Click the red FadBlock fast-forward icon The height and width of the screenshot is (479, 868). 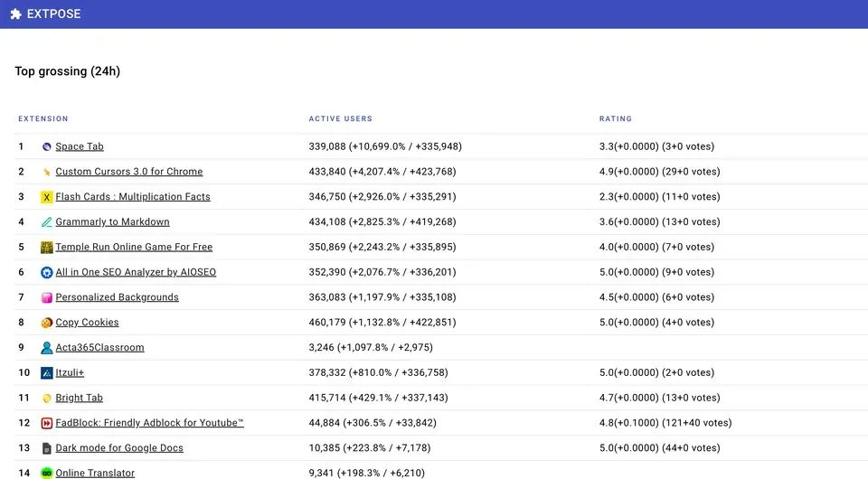[x=47, y=423]
